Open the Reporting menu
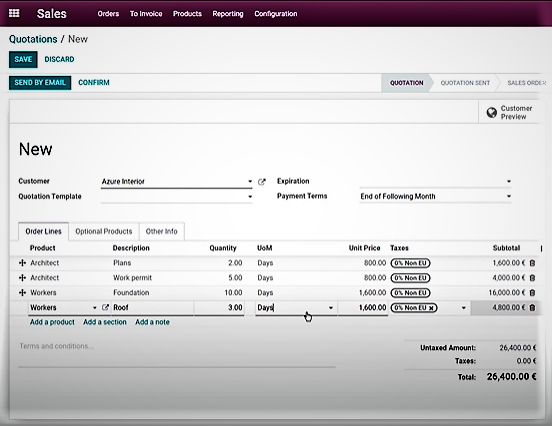The image size is (552, 426). [228, 14]
